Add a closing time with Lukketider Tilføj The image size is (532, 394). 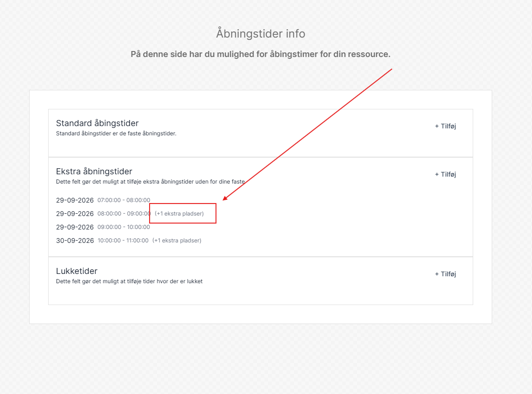coord(445,274)
